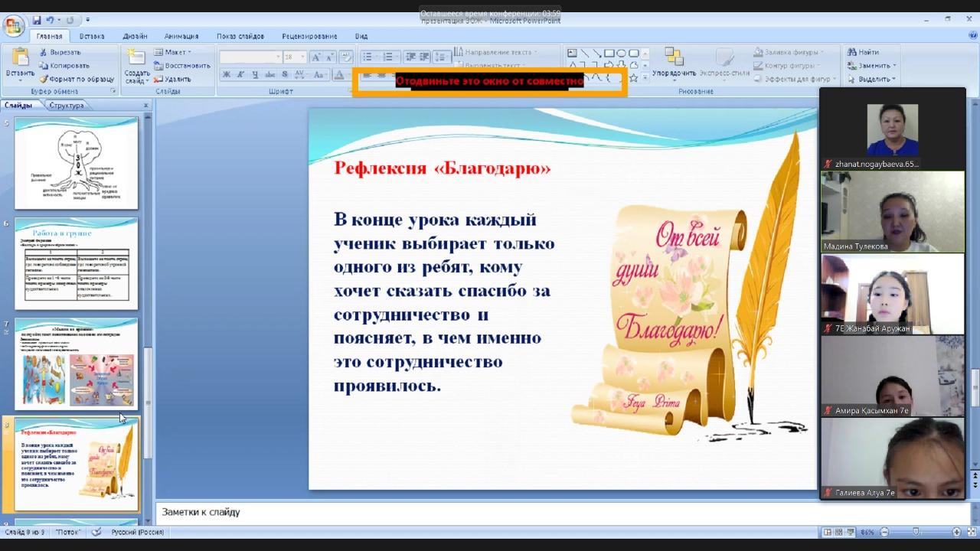Screen dimensions: 980x551
Task: Toggle text shadow (S) formatting
Action: tap(285, 75)
